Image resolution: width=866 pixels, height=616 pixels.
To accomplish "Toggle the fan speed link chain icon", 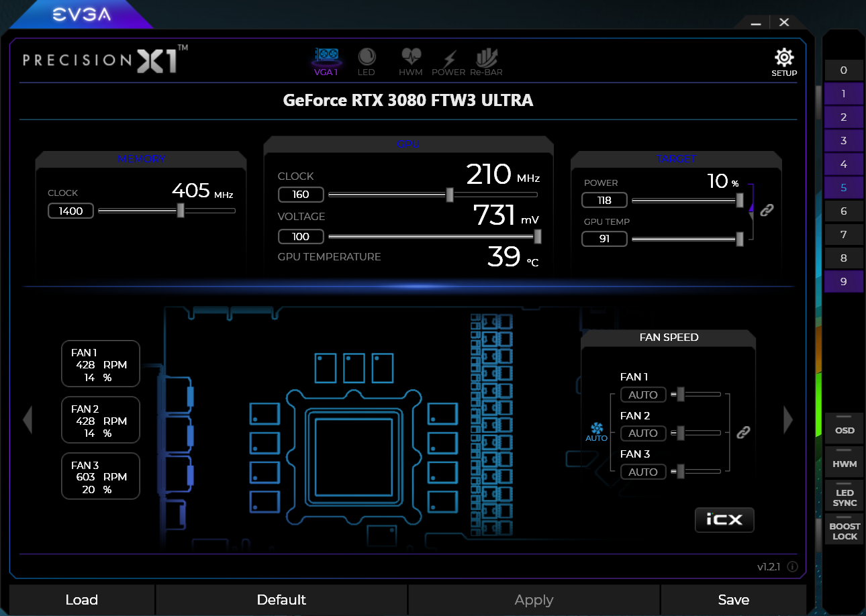I will pyautogui.click(x=742, y=432).
